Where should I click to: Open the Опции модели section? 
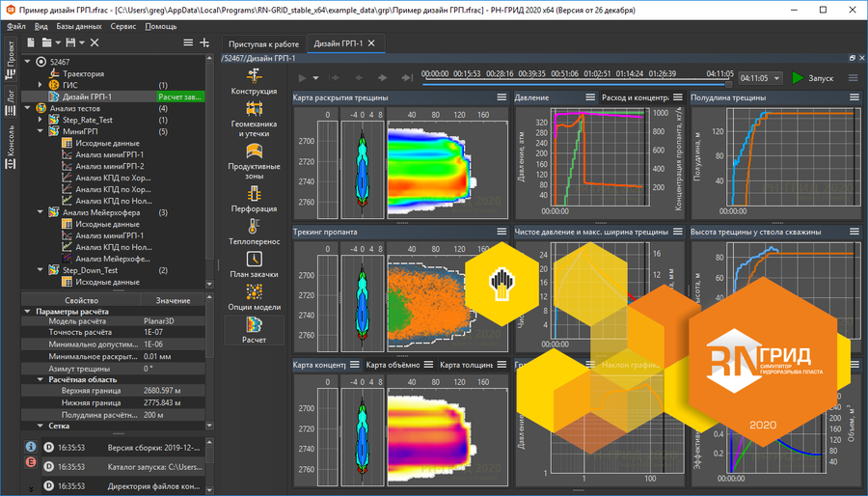254,297
